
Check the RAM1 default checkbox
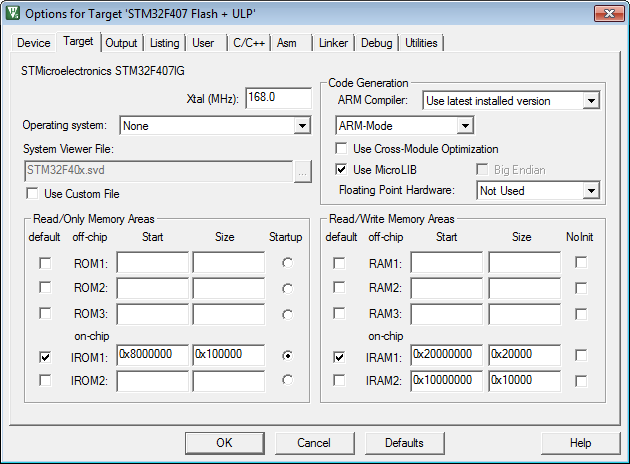click(339, 263)
